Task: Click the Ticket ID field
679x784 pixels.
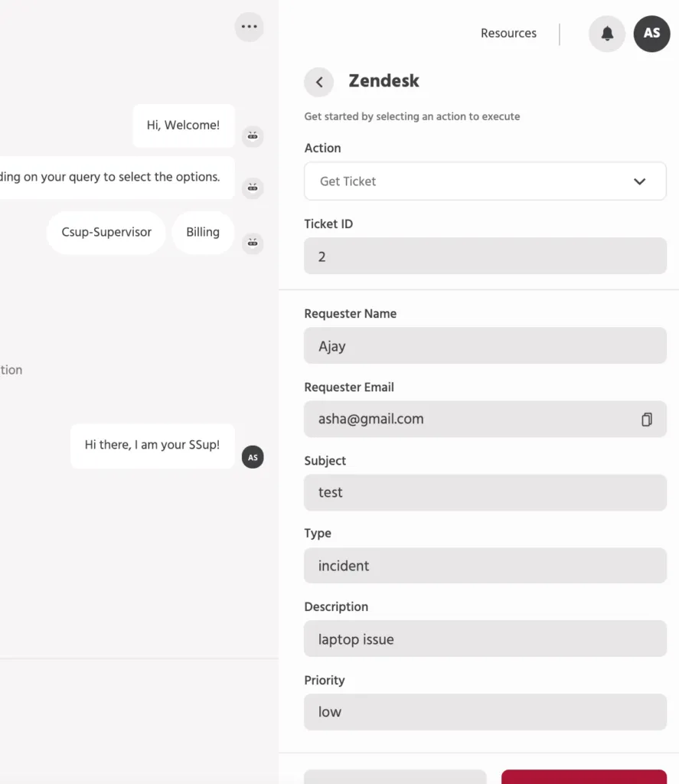Action: [485, 256]
